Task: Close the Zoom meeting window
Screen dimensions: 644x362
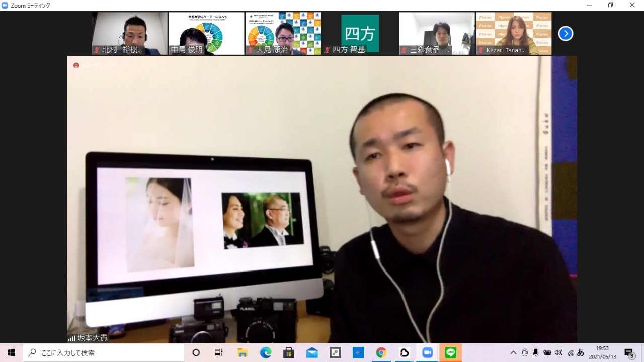Action: click(632, 5)
